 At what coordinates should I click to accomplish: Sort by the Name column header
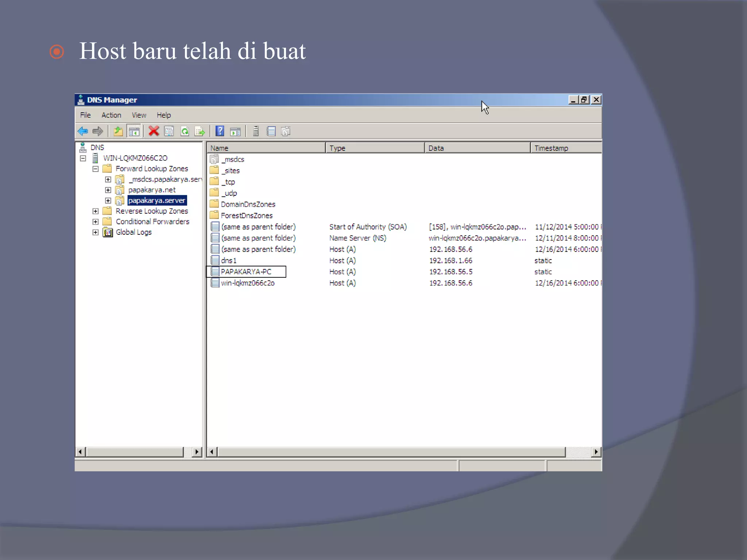pyautogui.click(x=266, y=148)
